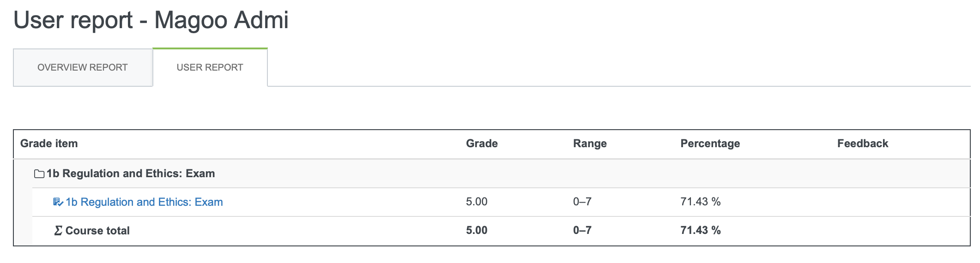Click the Percentage column header
The image size is (980, 263).
click(710, 143)
